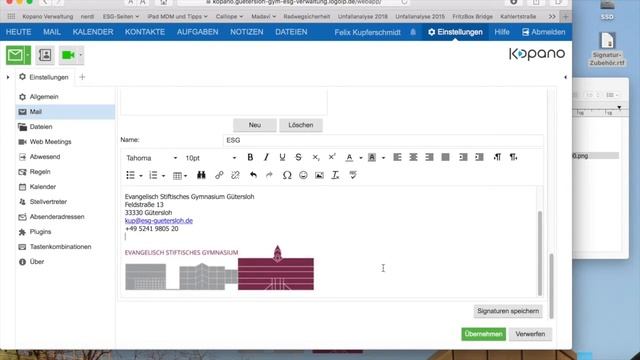Image resolution: width=640 pixels, height=360 pixels.
Task: Remove the hyperlink
Action: tap(235, 175)
